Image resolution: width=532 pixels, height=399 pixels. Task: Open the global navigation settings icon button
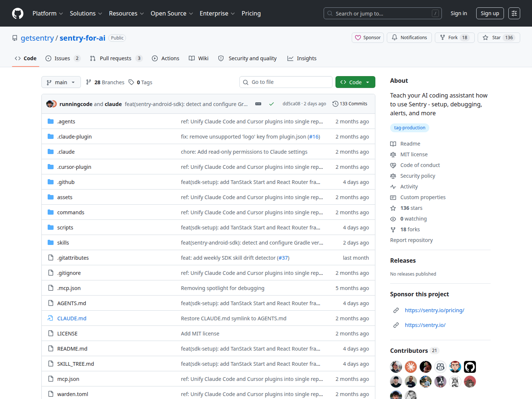[514, 13]
